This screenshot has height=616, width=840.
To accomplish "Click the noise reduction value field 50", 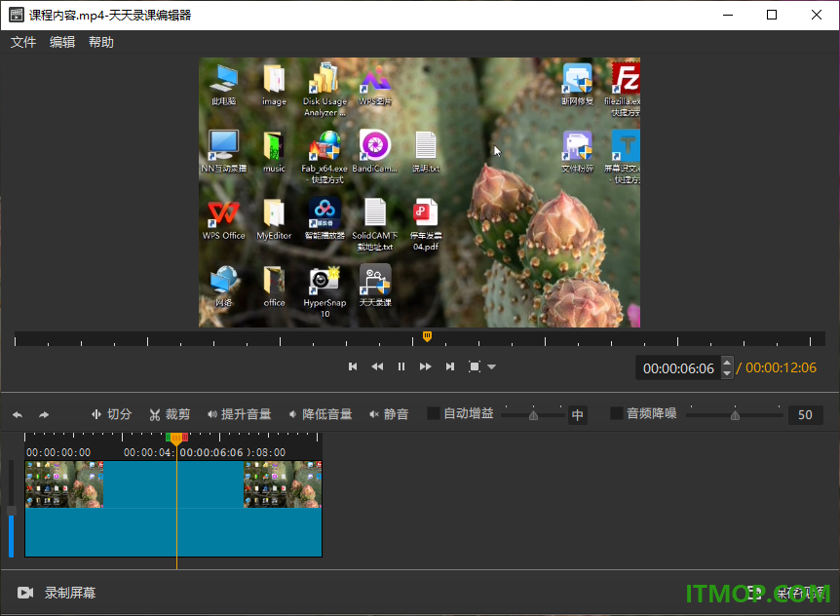I will click(x=805, y=415).
